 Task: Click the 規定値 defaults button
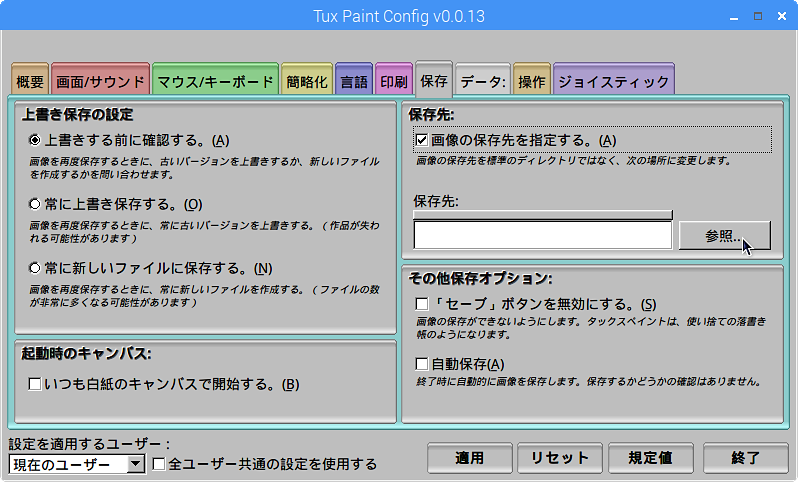click(650, 458)
